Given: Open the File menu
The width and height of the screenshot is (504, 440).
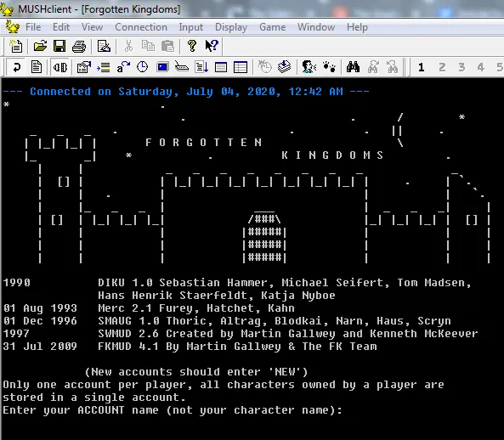Looking at the screenshot, I should tap(33, 27).
